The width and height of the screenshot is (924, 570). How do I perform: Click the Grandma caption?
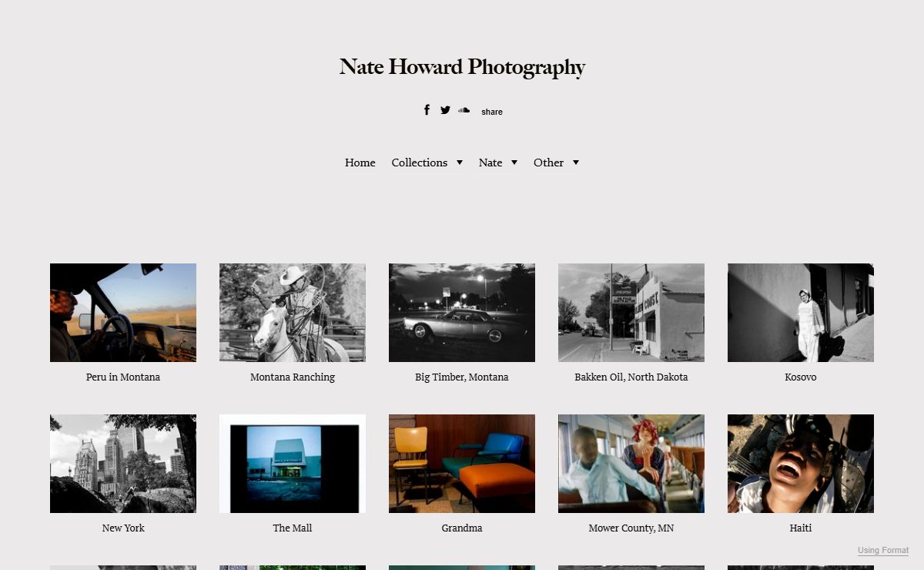tap(462, 528)
